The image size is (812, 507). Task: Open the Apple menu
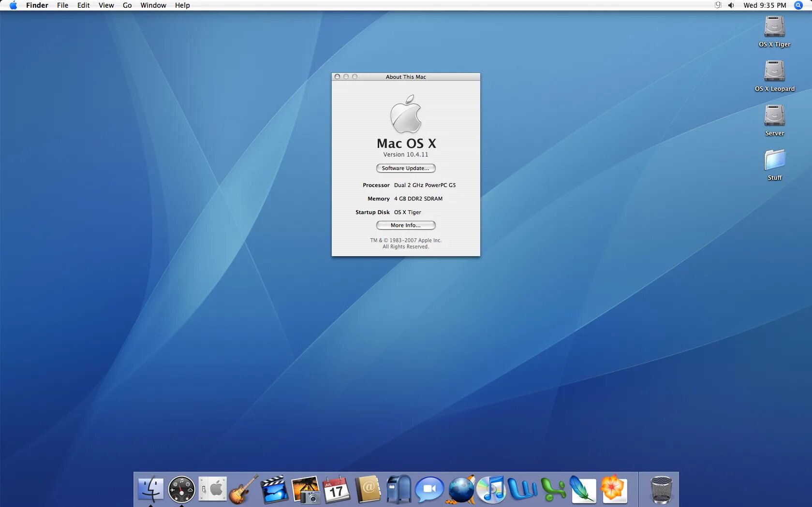click(x=13, y=5)
